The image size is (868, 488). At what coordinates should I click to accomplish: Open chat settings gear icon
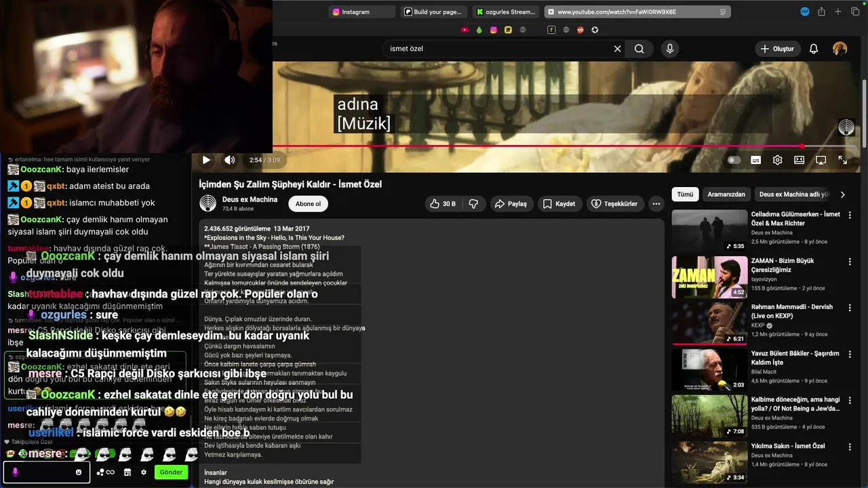pyautogui.click(x=144, y=472)
